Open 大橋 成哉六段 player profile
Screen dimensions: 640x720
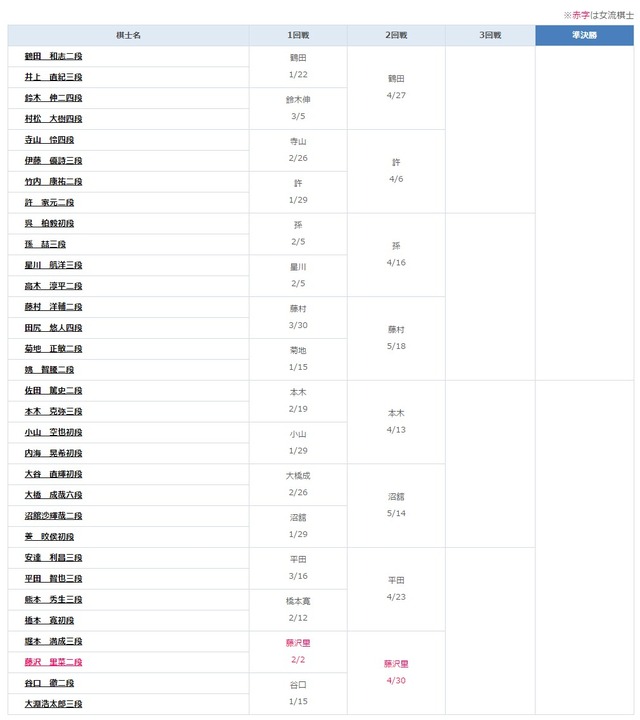(53, 495)
